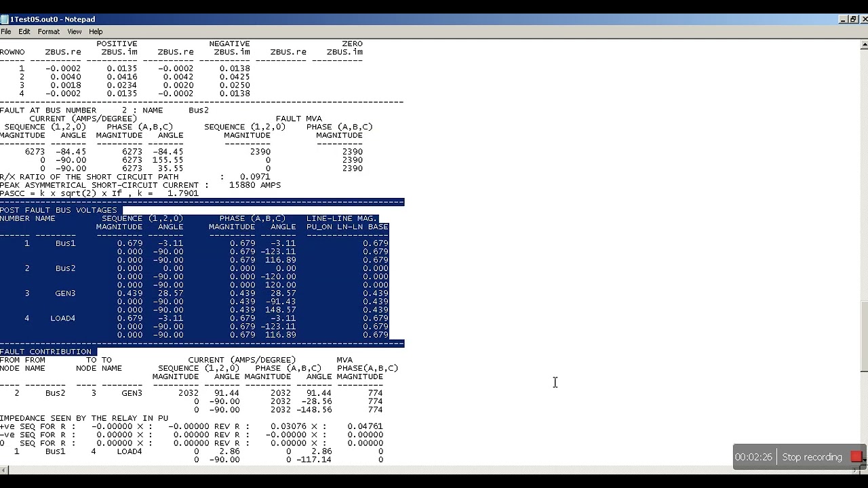Click the title bar text '1Test05.out0 - Notepad'

[x=52, y=19]
